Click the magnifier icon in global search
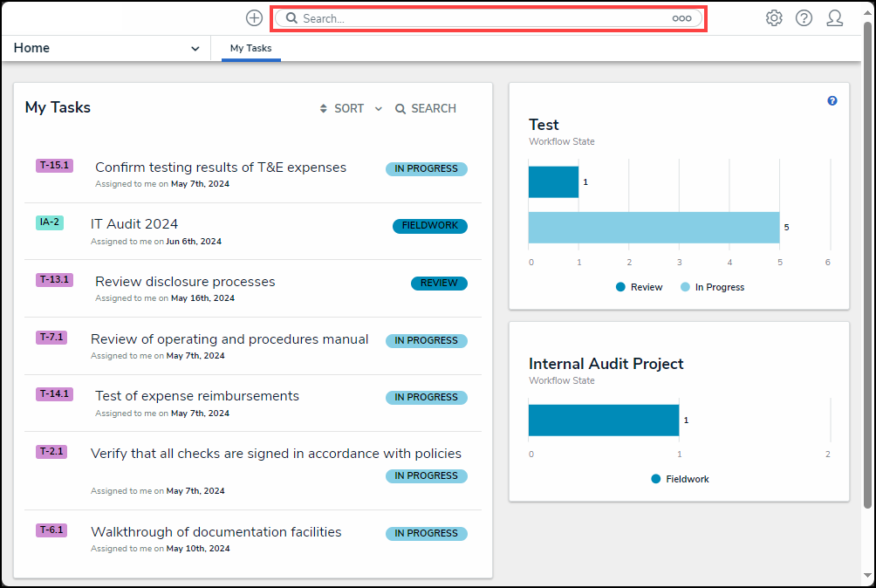The width and height of the screenshot is (876, 588). (291, 18)
